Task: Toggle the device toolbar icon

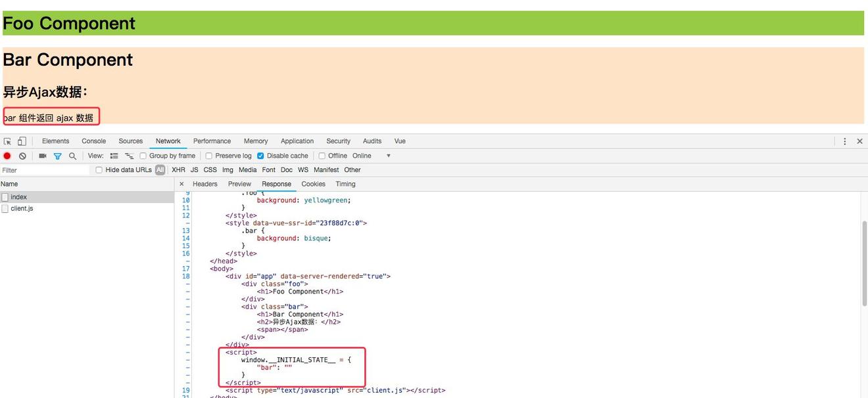Action: (22, 141)
